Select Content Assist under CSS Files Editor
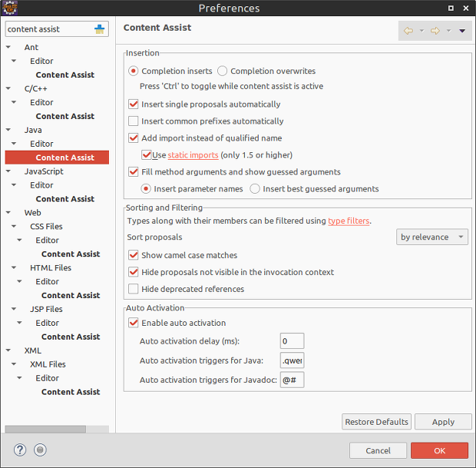This screenshot has height=468, width=476. (71, 254)
